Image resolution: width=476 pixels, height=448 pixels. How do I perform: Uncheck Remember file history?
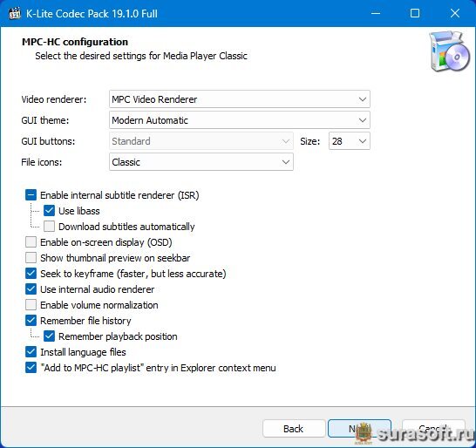pyautogui.click(x=31, y=321)
